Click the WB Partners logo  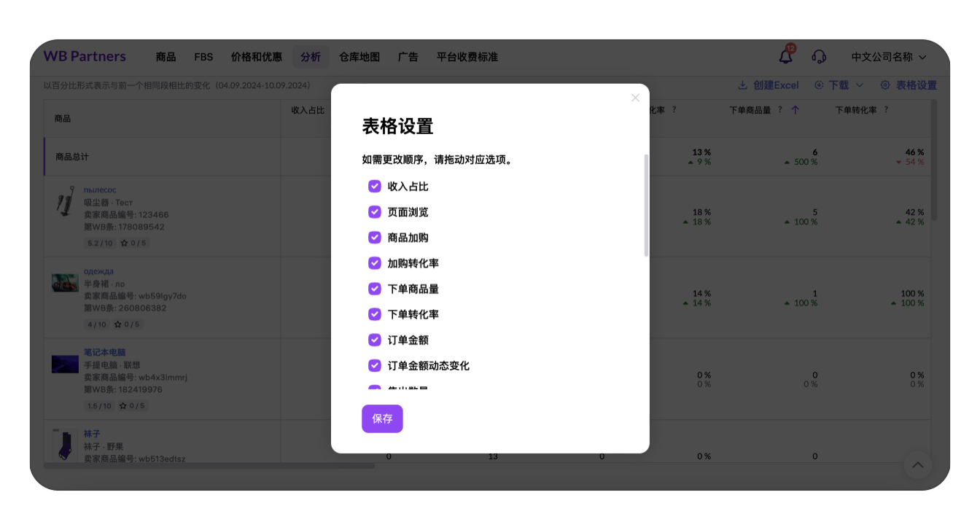85,56
